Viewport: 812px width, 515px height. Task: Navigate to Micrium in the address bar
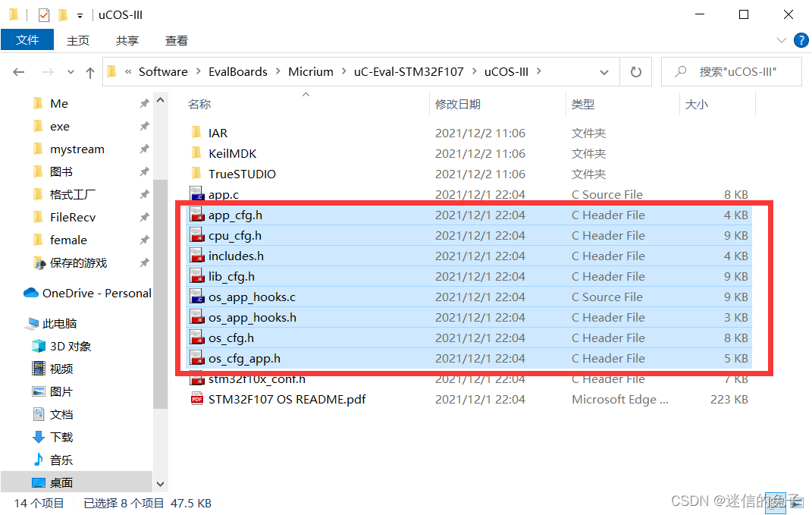point(311,71)
